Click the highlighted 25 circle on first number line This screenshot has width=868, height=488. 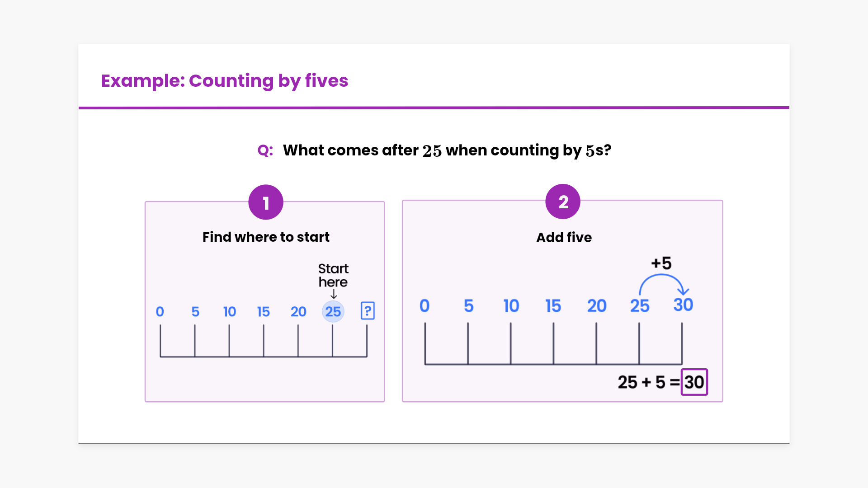tap(333, 312)
